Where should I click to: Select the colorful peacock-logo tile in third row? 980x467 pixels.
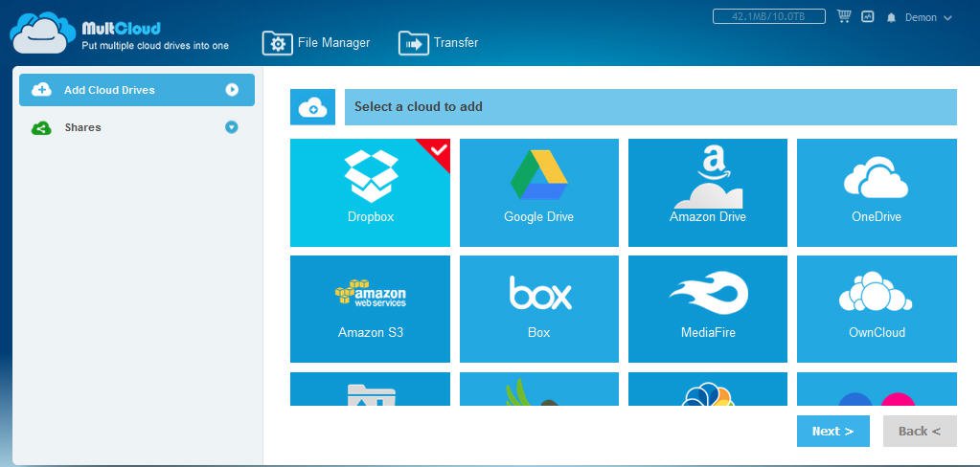708,389
